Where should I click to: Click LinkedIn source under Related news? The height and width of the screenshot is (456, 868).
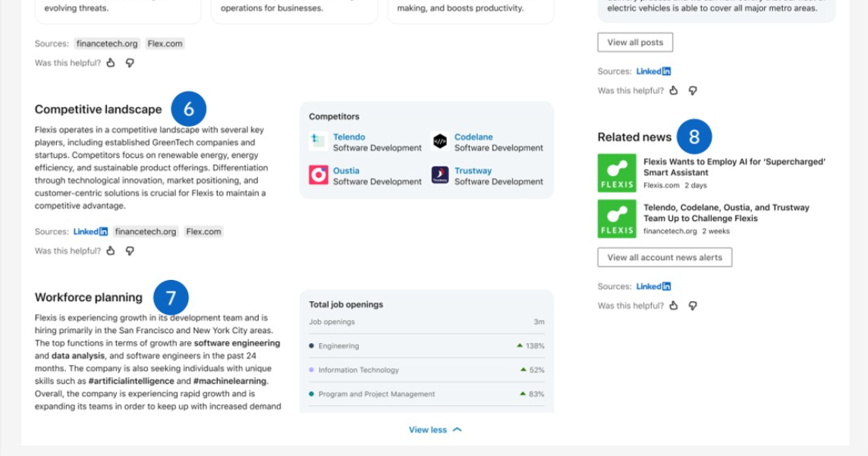pyautogui.click(x=653, y=286)
